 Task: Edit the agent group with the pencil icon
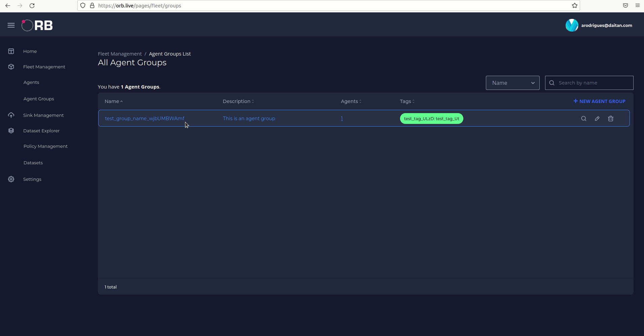coord(597,119)
